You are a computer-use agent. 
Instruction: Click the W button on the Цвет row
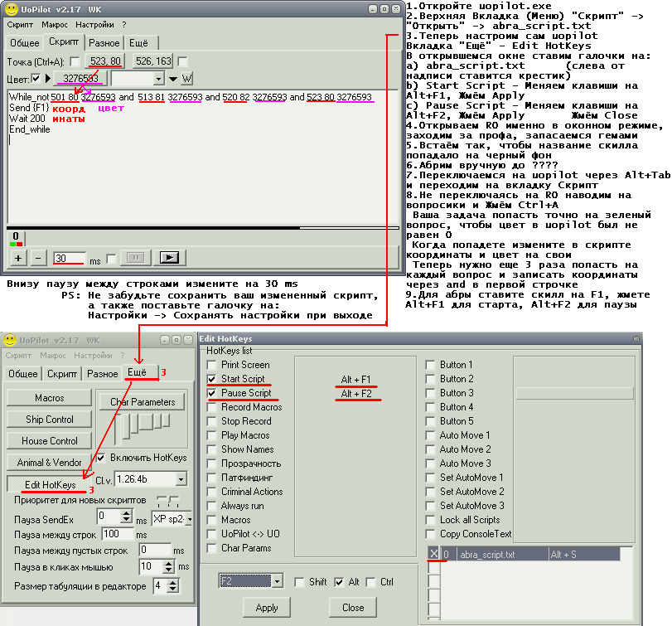coord(187,79)
